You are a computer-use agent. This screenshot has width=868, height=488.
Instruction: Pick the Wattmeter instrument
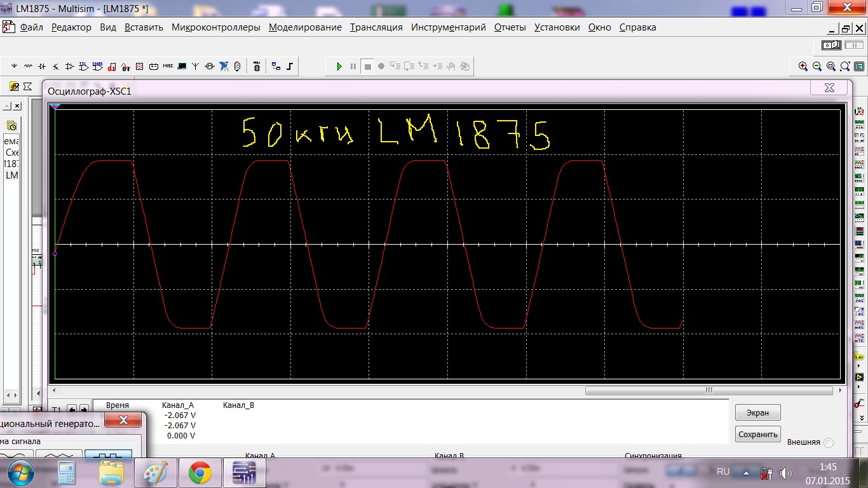859,136
